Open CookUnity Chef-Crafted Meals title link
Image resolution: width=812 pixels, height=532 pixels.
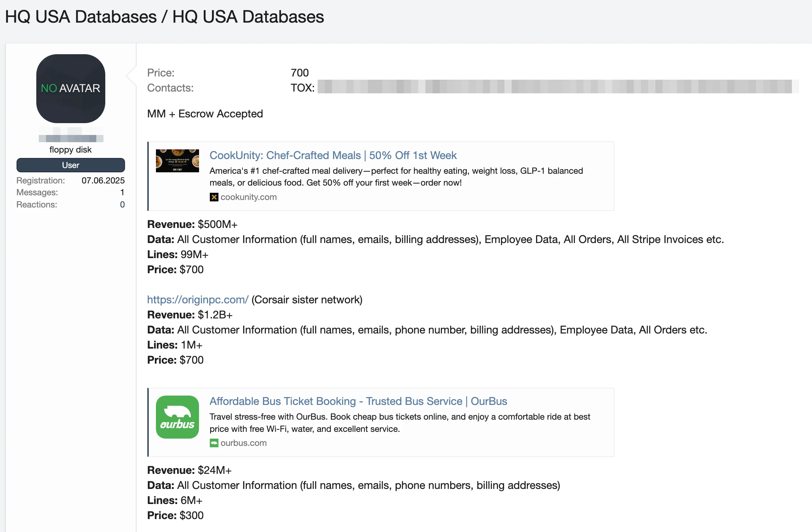click(x=333, y=155)
